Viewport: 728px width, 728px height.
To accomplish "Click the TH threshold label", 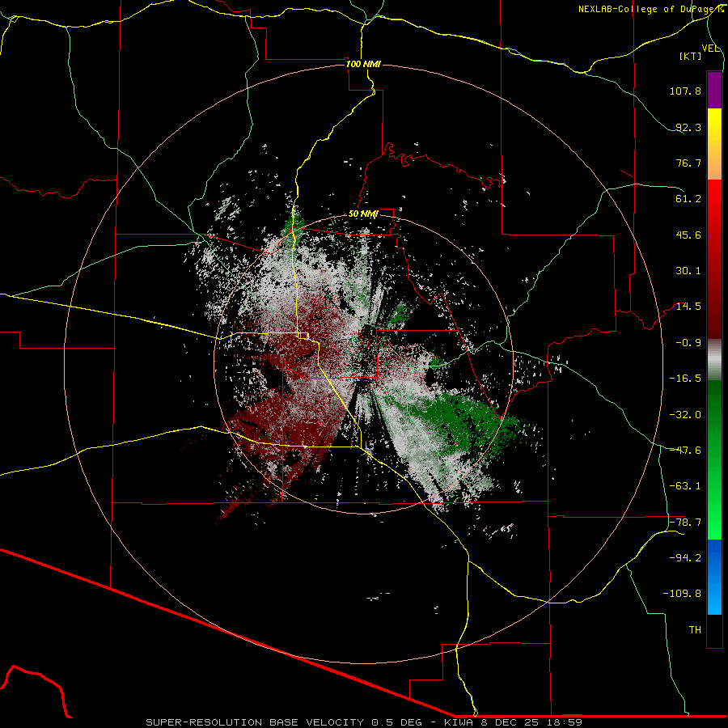I will coord(695,630).
